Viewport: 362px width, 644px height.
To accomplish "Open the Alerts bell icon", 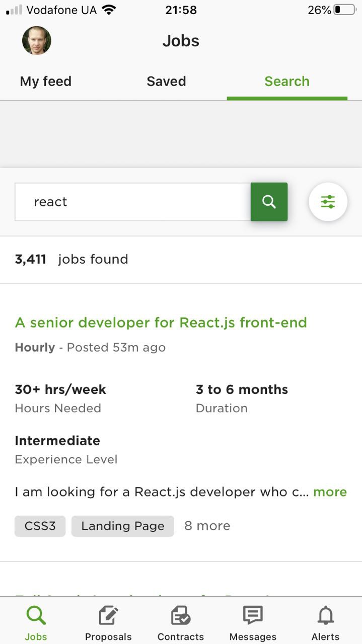I will (325, 615).
